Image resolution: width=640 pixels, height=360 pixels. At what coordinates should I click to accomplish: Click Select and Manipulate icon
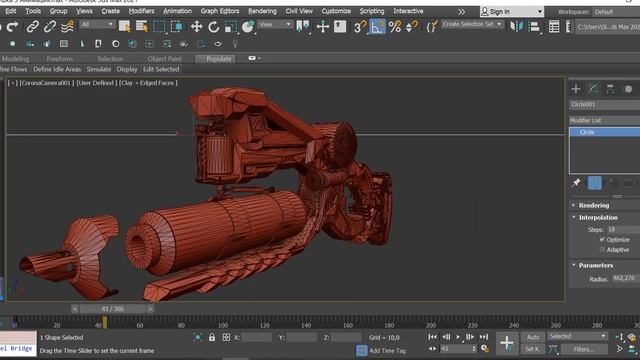(x=323, y=27)
